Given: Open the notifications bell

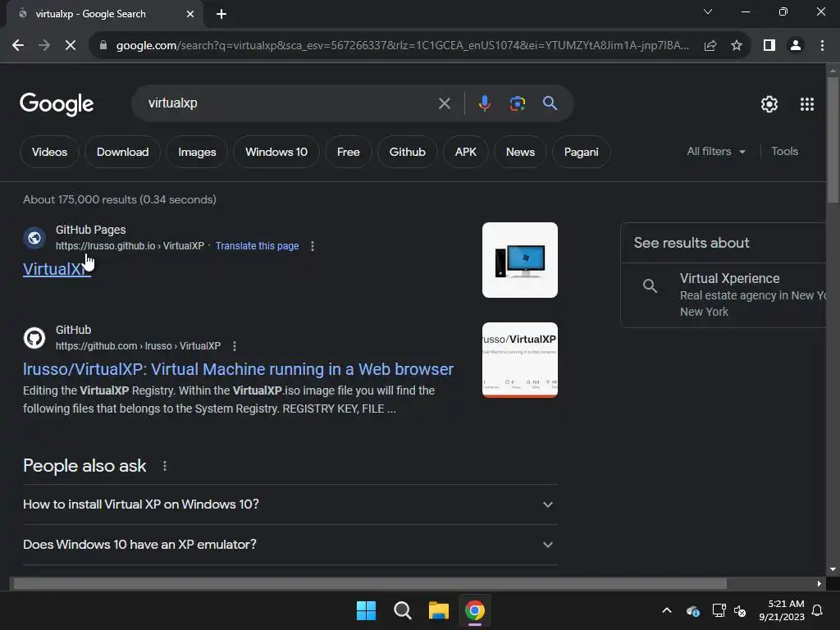Looking at the screenshot, I should pyautogui.click(x=818, y=610).
